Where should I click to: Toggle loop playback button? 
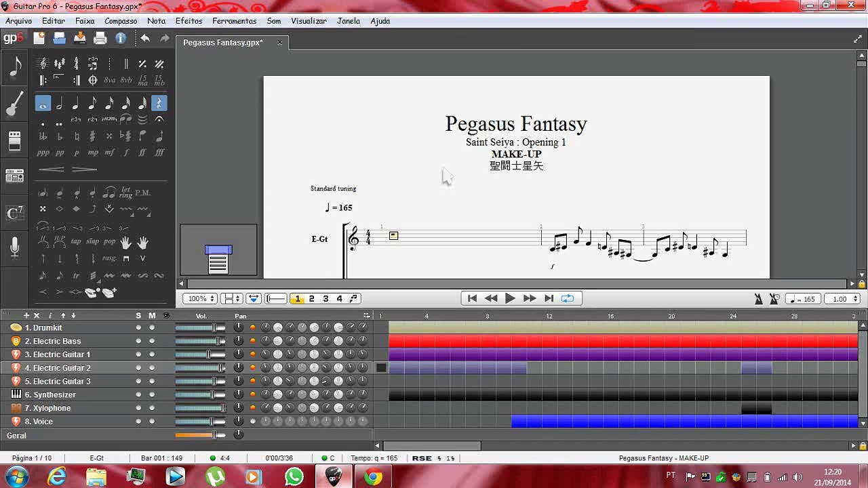[x=568, y=298]
